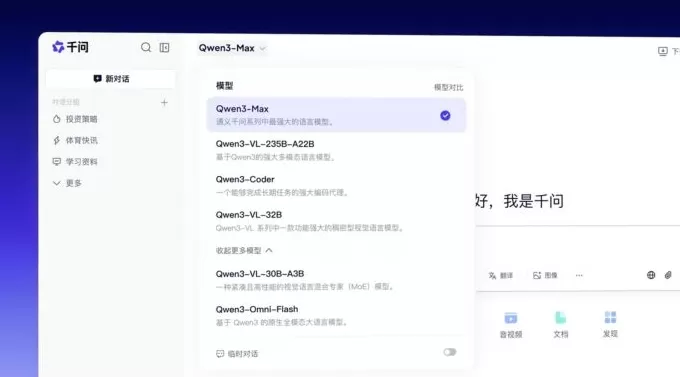Click the 投资策略 flame icon

point(56,119)
